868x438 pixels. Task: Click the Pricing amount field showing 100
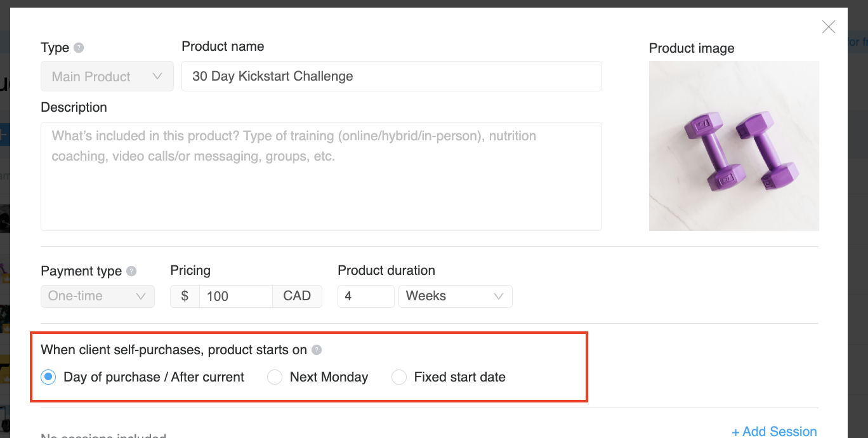(235, 296)
